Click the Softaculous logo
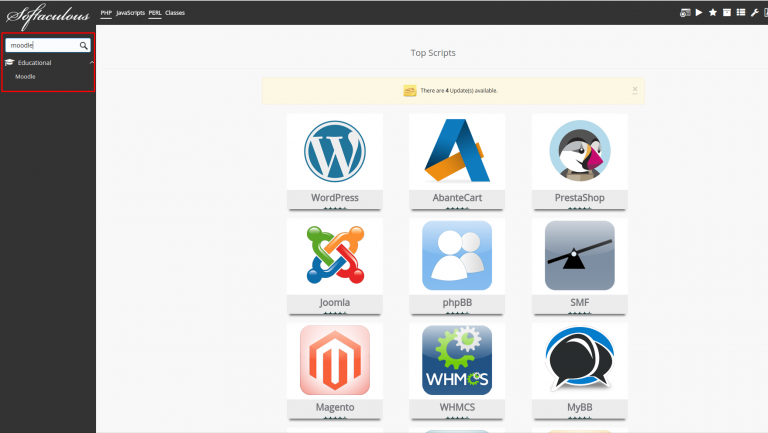768x433 pixels. [x=48, y=16]
